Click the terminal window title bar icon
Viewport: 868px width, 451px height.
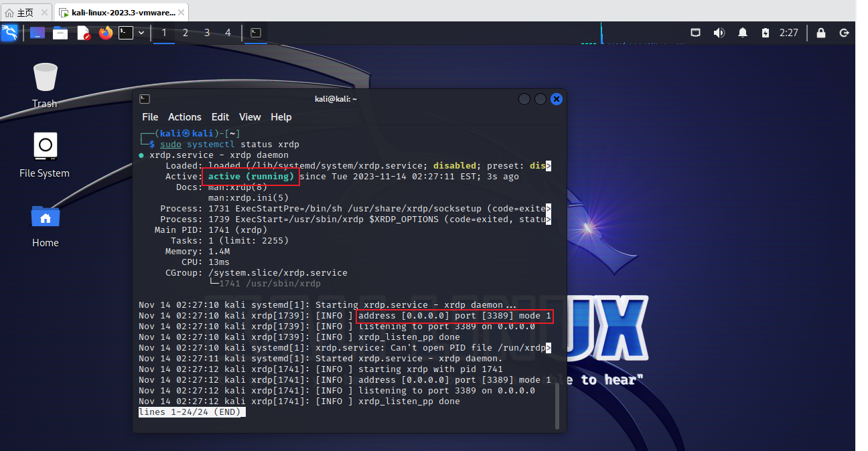click(x=145, y=99)
